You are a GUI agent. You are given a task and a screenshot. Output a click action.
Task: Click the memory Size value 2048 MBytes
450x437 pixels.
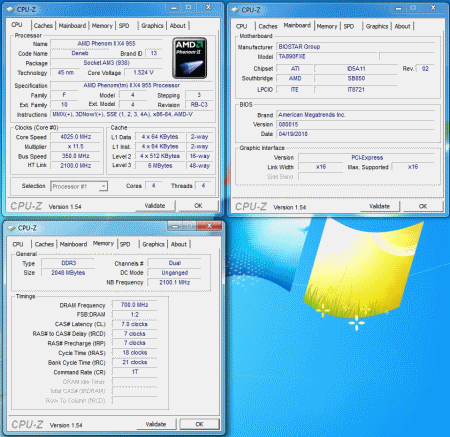68,273
